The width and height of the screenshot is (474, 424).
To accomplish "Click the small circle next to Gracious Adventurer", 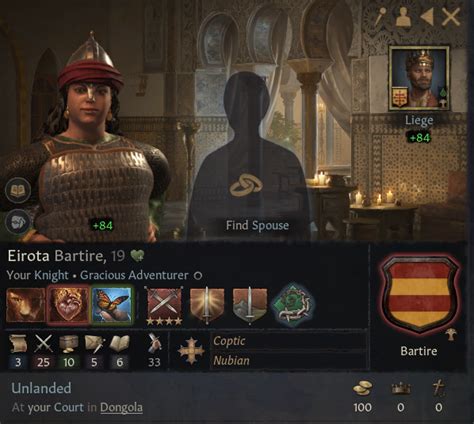I will 198,276.
